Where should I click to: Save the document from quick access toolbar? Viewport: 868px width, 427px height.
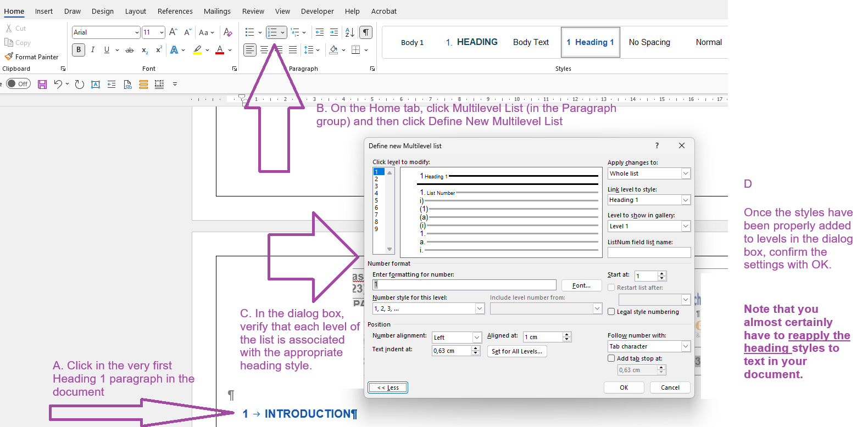(42, 84)
